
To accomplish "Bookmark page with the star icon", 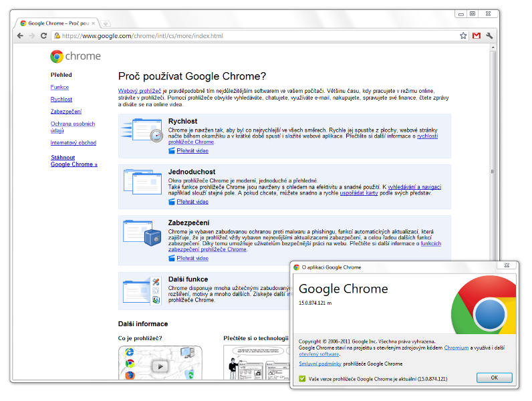I will 463,35.
